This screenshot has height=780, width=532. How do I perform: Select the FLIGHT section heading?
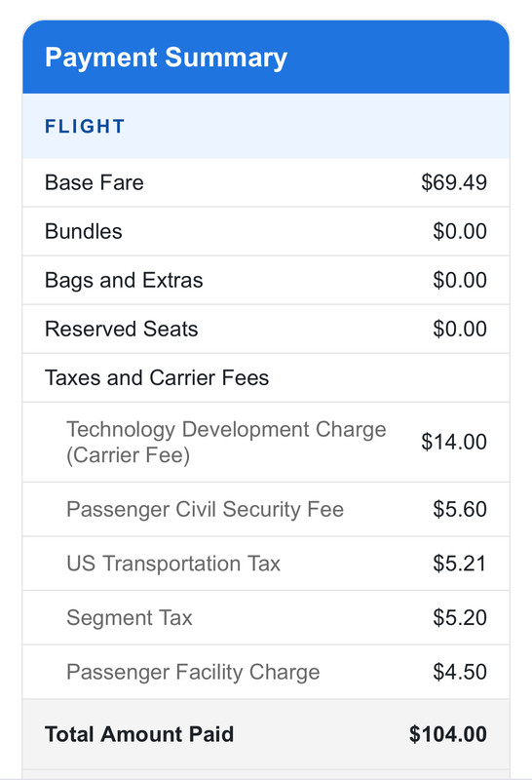pos(85,127)
